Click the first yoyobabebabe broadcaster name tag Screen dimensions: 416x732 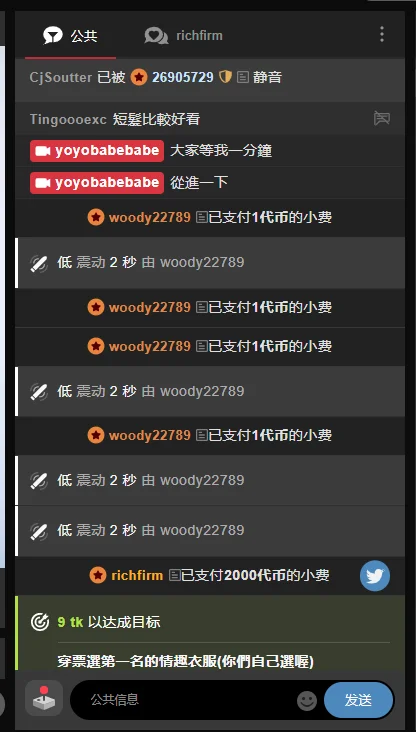97,151
